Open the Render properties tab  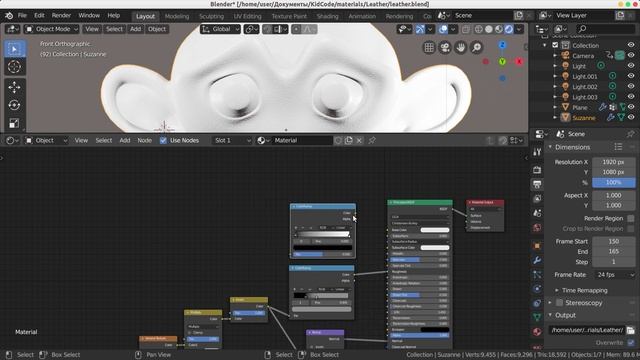537,169
